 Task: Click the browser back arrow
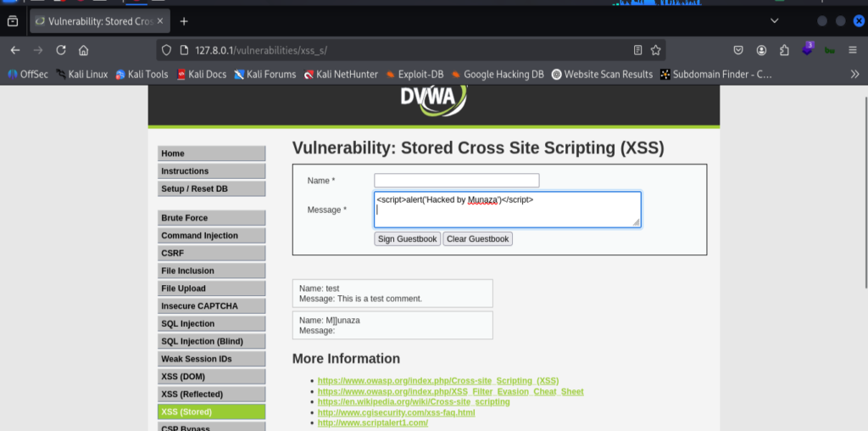(x=15, y=50)
